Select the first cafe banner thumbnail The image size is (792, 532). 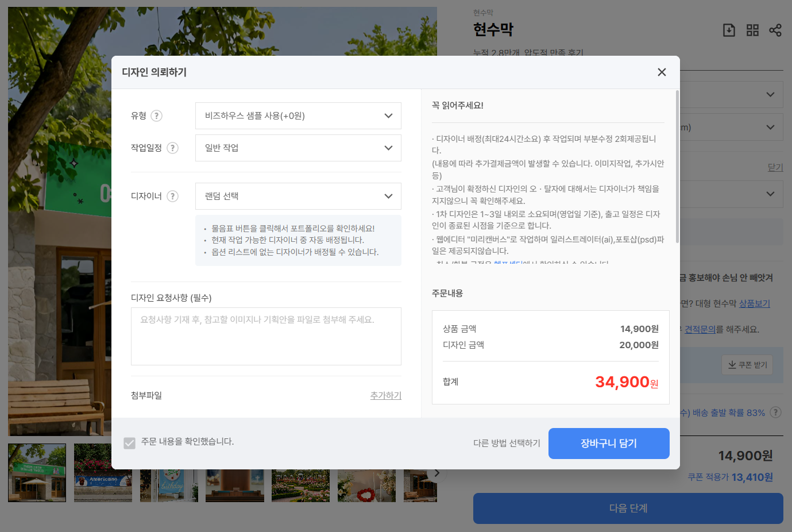click(37, 473)
